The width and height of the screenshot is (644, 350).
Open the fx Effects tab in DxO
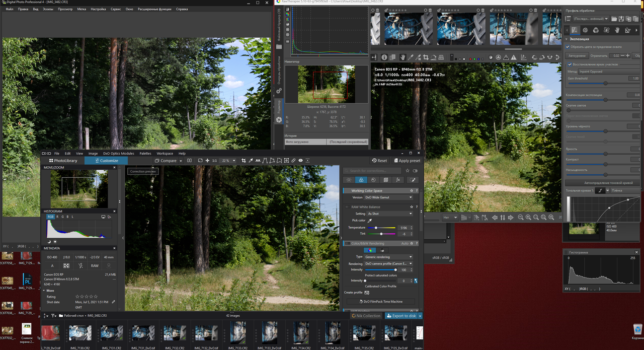(398, 180)
